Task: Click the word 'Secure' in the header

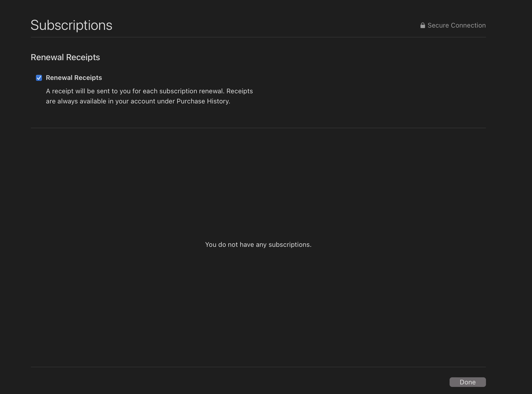Action: [x=438, y=26]
